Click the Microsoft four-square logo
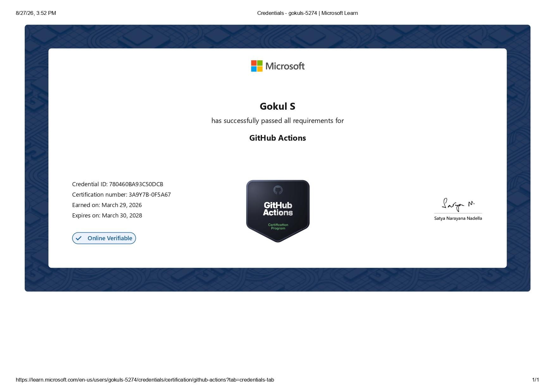Screen dimensions: 555x392 tap(257, 66)
